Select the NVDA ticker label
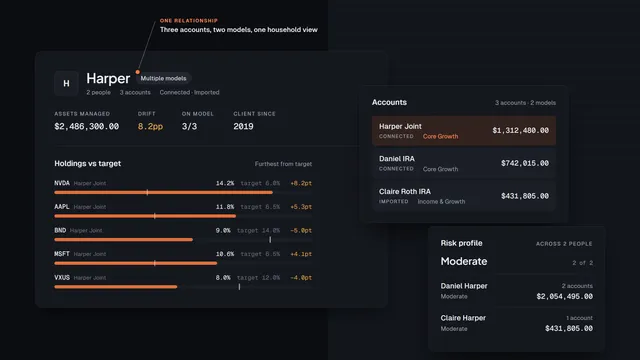This screenshot has width=640, height=360. [x=62, y=183]
